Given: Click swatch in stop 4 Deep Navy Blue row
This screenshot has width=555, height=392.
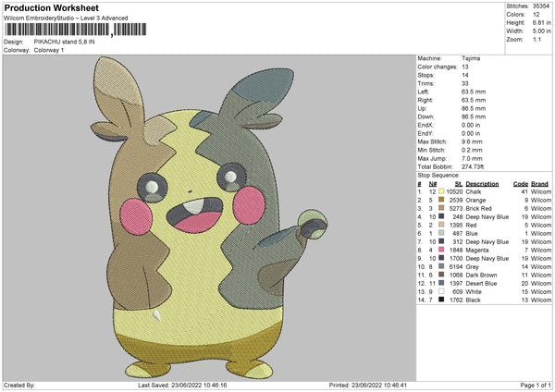Looking at the screenshot, I should click(x=441, y=216).
